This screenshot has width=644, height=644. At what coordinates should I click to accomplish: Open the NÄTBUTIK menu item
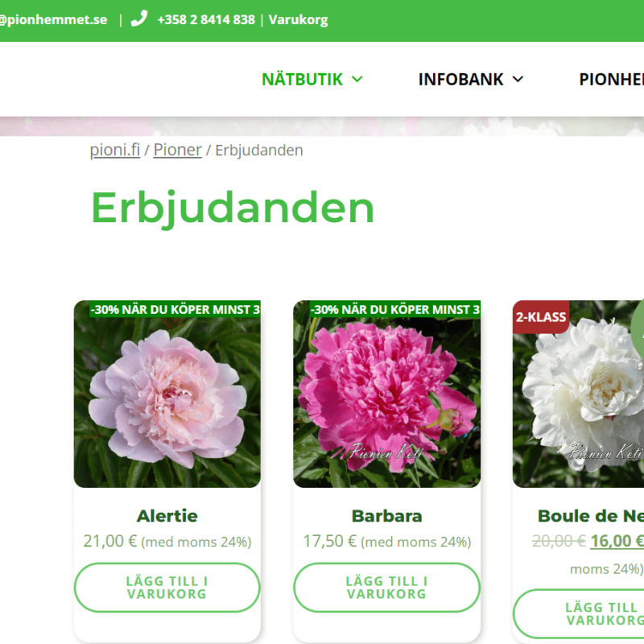click(302, 79)
